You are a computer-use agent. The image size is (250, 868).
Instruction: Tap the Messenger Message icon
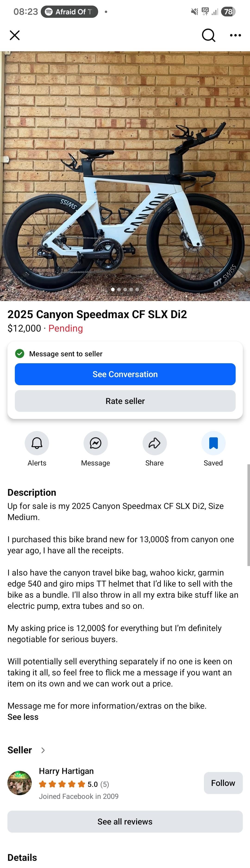pyautogui.click(x=95, y=443)
